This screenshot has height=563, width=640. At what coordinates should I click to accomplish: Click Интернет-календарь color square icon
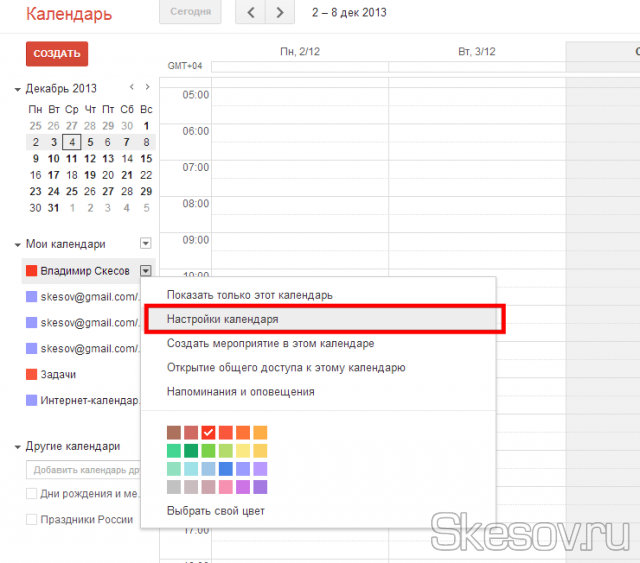32,400
